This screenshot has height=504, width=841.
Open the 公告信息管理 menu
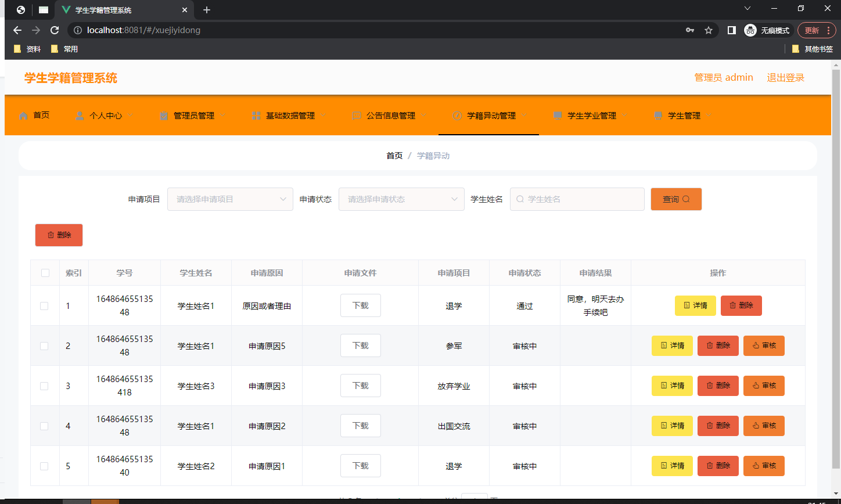[x=390, y=116]
